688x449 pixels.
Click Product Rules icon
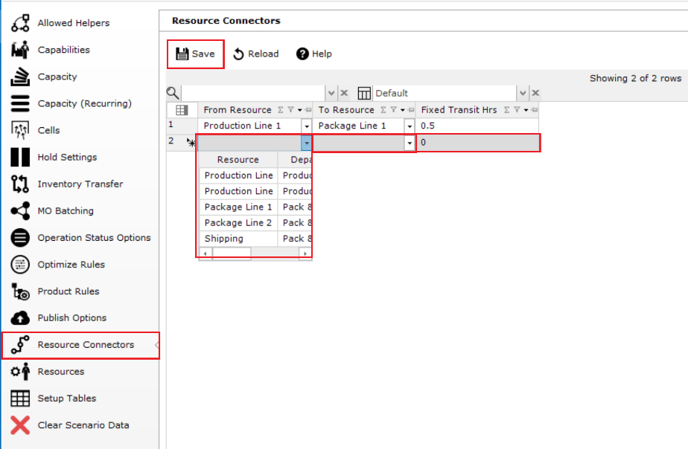(x=20, y=291)
